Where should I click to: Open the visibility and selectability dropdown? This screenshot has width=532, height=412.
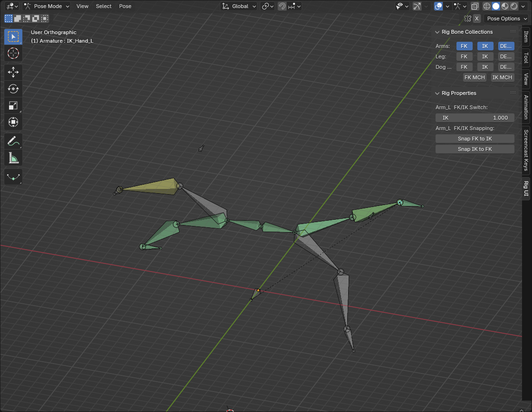pyautogui.click(x=402, y=6)
